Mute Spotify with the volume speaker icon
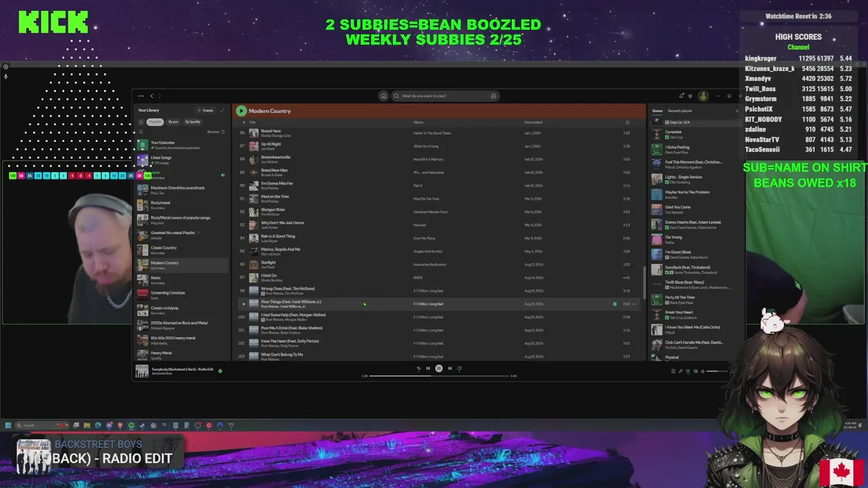This screenshot has width=868, height=488. [702, 371]
